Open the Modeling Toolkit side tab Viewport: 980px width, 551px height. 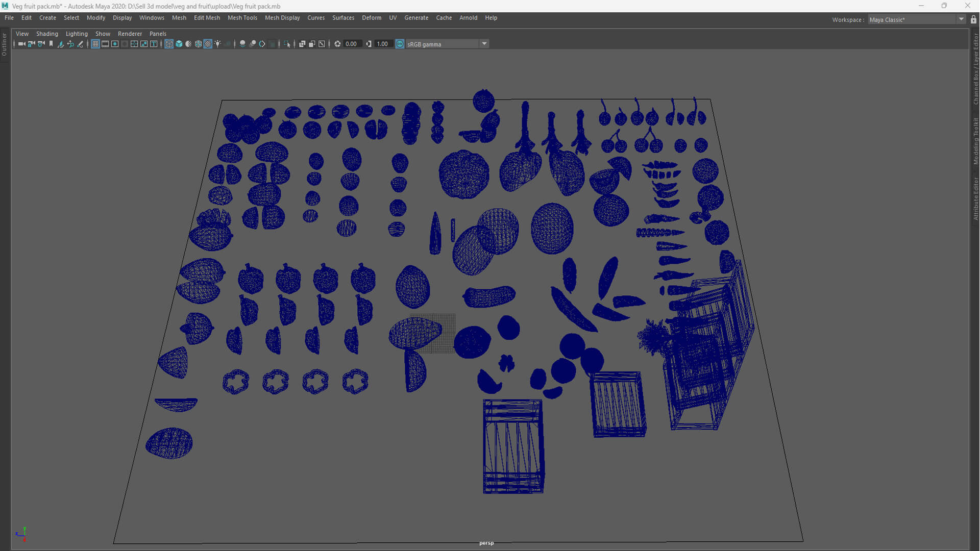point(975,141)
